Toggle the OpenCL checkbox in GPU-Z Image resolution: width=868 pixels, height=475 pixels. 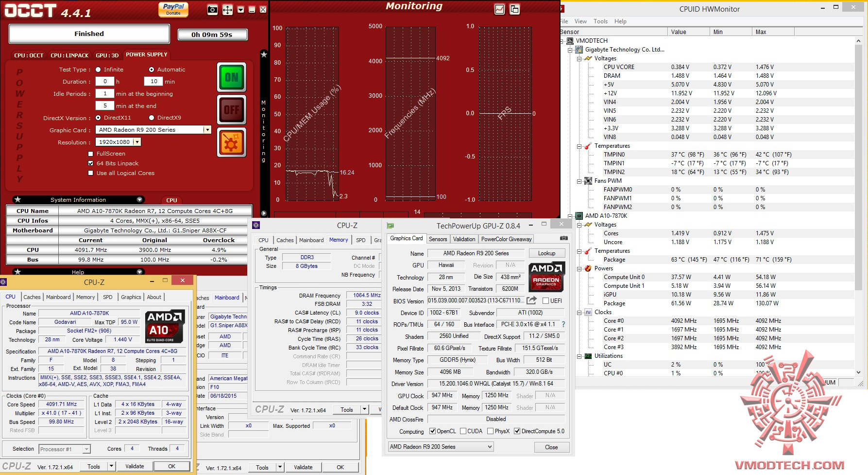432,431
